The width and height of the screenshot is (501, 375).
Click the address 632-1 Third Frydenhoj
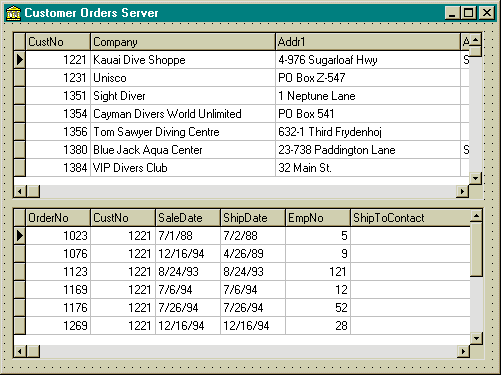point(368,132)
